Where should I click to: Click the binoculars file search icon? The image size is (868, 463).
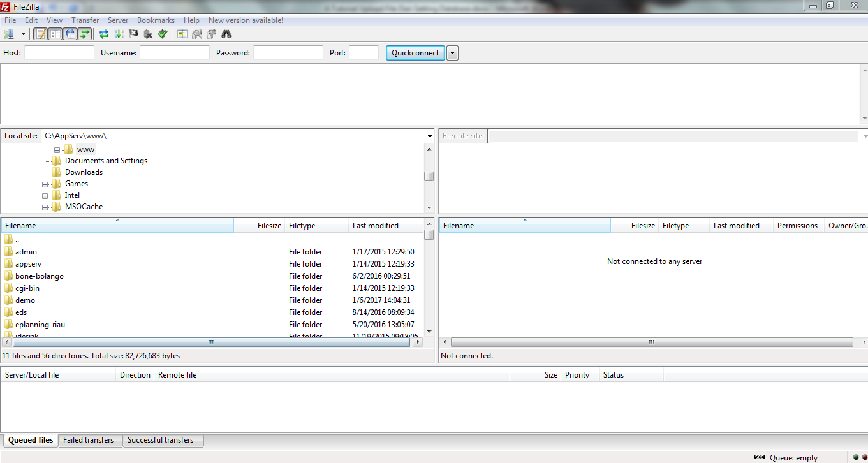pos(226,34)
